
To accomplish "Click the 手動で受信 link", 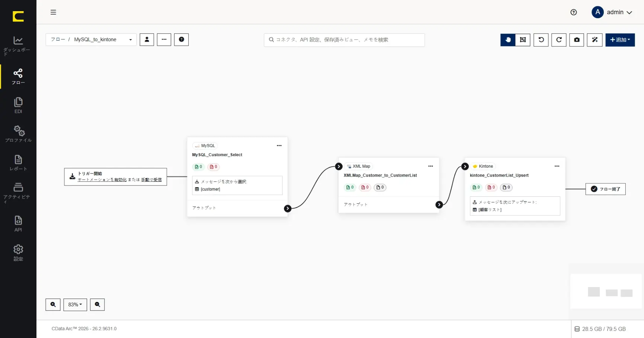I will click(151, 180).
